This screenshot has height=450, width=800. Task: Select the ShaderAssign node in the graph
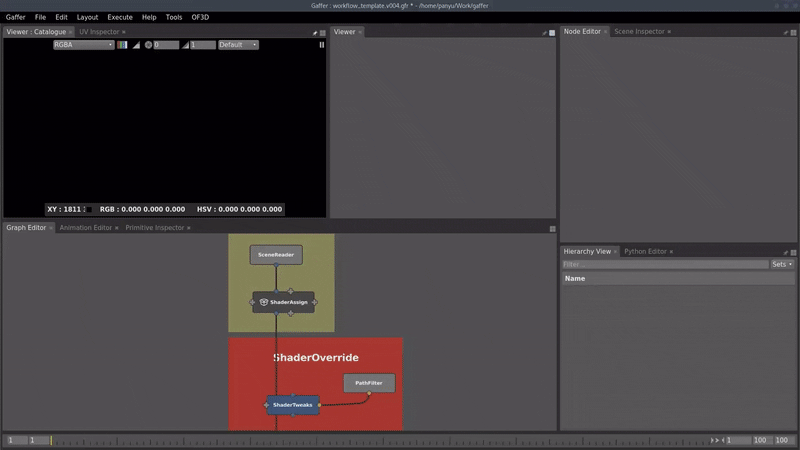(x=284, y=302)
